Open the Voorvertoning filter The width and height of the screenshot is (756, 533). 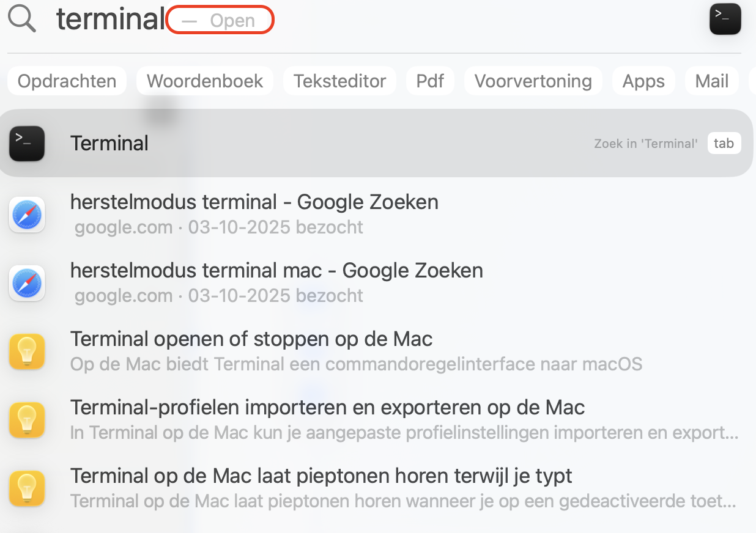(533, 80)
